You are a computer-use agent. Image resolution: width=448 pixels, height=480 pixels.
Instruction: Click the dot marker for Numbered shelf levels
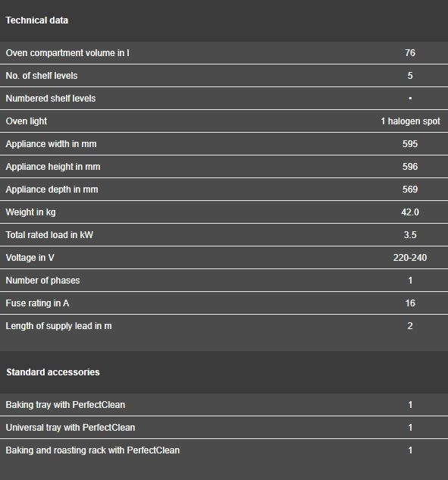(x=410, y=99)
